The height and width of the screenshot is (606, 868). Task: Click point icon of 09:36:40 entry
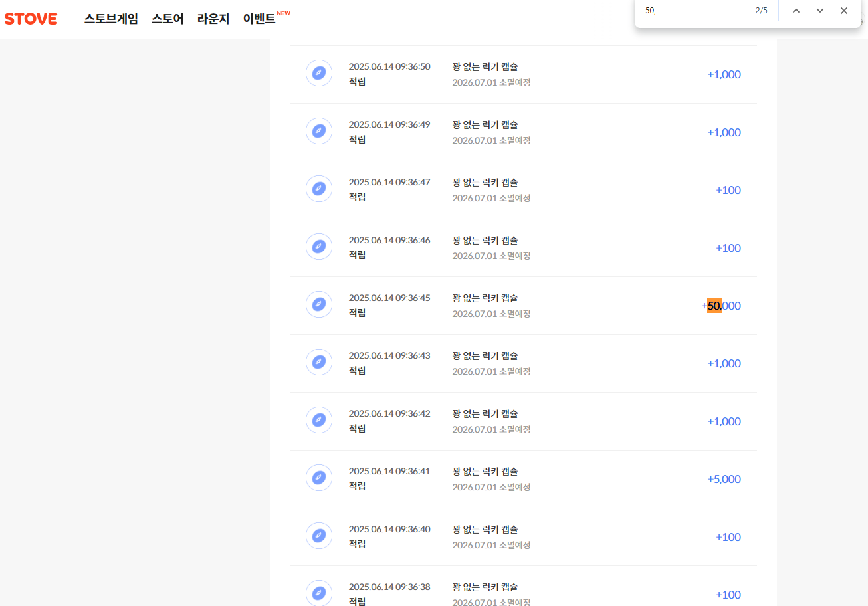coord(319,536)
